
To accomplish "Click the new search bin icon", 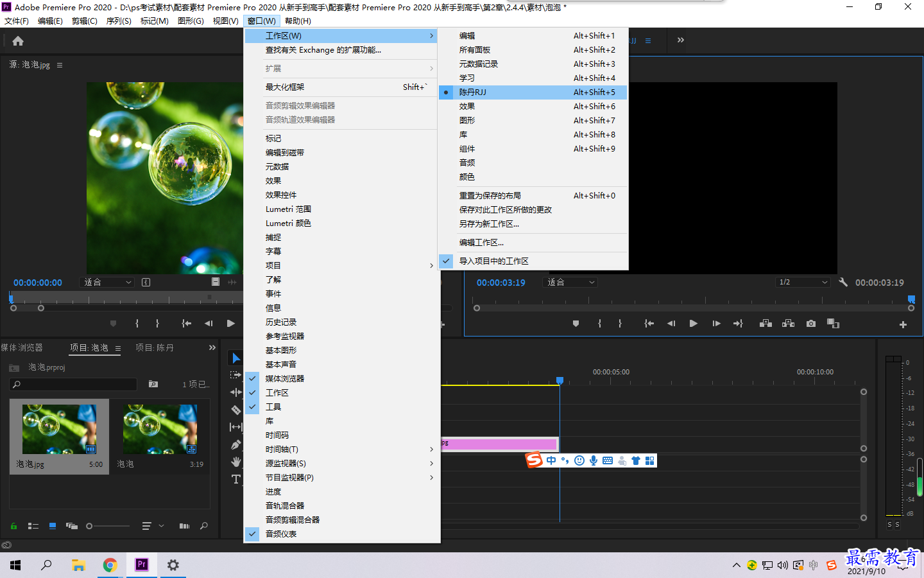I will (x=153, y=384).
